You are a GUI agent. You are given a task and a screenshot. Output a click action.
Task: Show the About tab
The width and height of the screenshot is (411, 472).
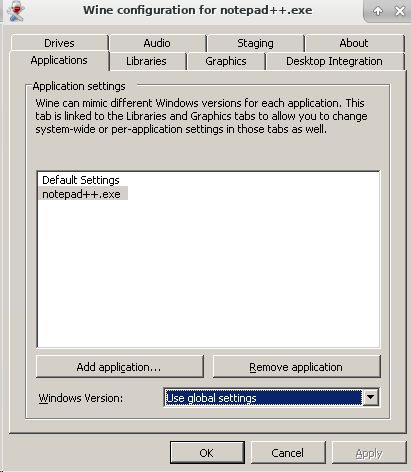[x=354, y=43]
